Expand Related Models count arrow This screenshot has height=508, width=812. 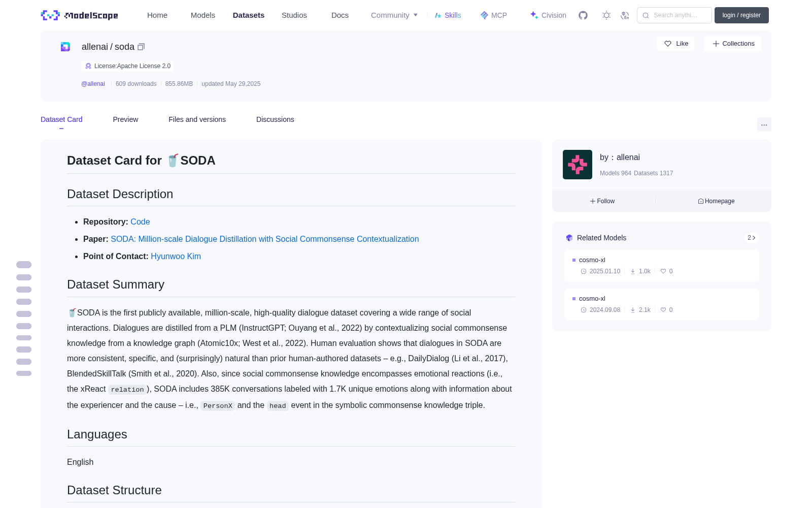point(752,238)
